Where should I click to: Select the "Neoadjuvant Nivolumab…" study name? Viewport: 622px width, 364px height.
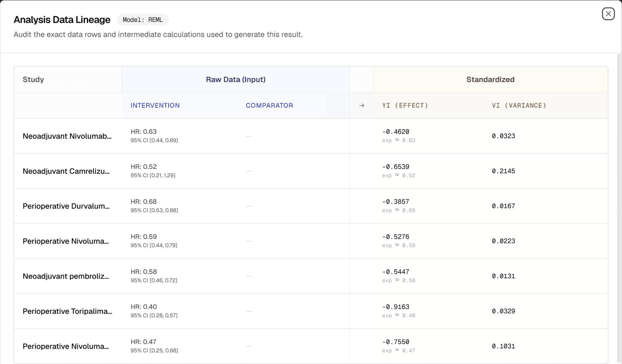67,136
